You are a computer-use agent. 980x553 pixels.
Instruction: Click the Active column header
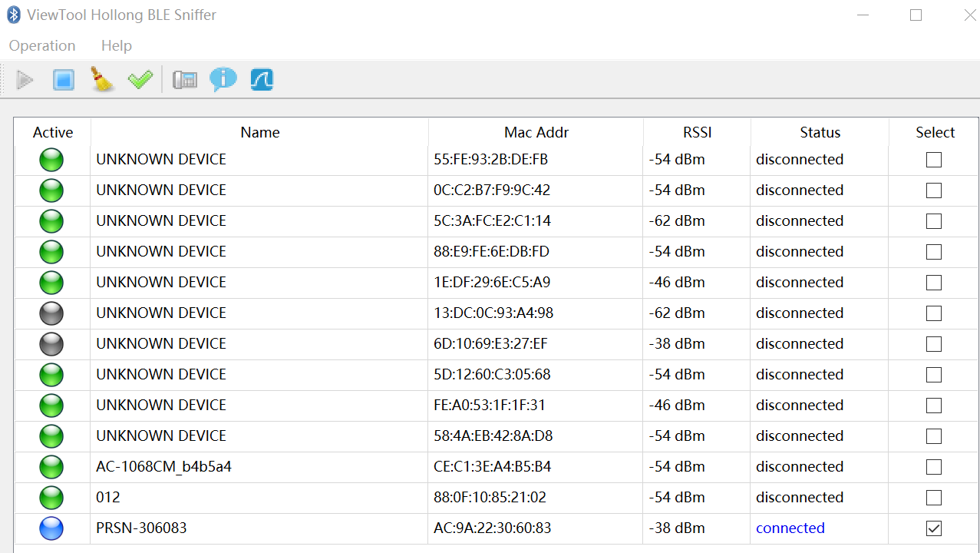(x=53, y=133)
